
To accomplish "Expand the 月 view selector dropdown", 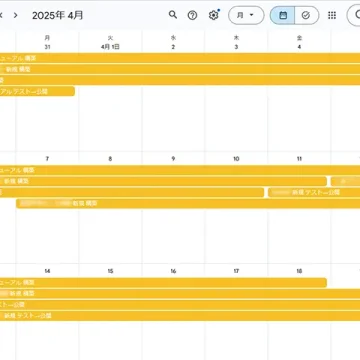I will pos(246,15).
